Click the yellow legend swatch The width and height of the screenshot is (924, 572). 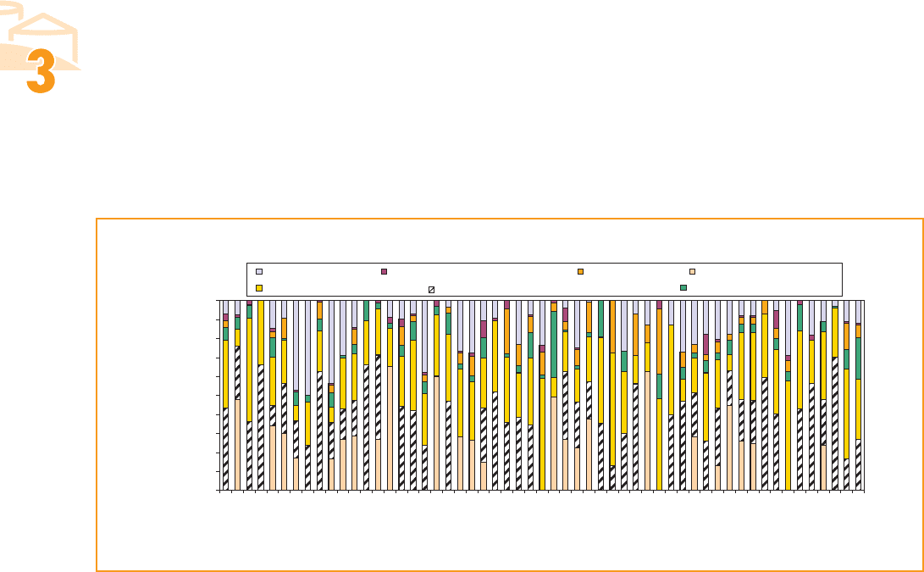click(258, 288)
